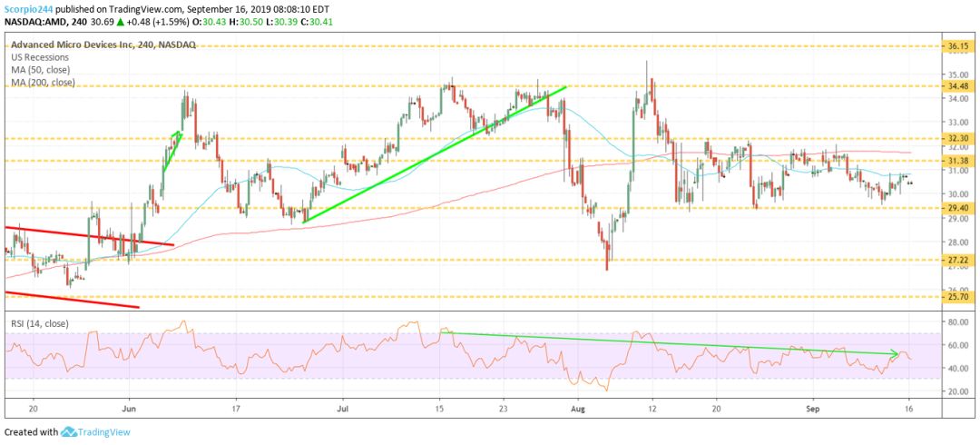Click the 20.00 RSI scale value
Image resolution: width=980 pixels, height=445 pixels.
[959, 391]
